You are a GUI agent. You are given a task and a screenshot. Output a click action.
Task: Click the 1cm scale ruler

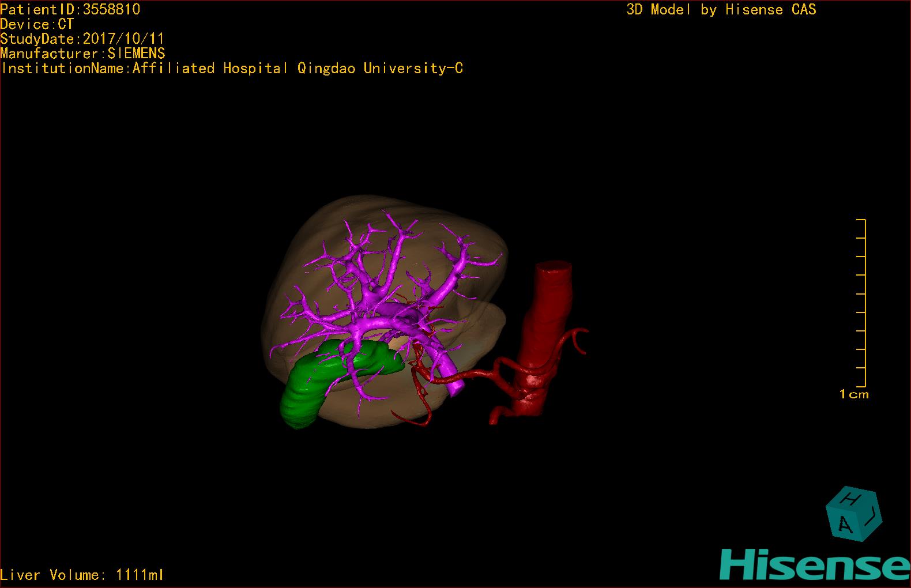861,303
